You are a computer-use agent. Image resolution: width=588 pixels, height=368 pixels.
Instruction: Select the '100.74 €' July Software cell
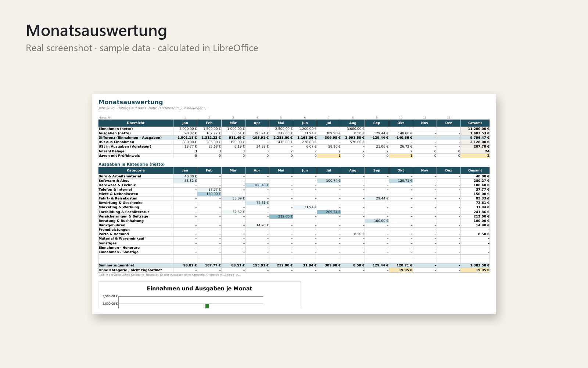(329, 181)
